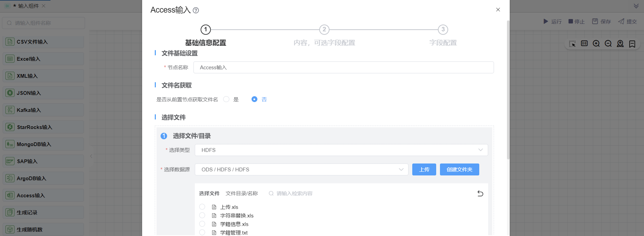Select the 否 radio option
Image resolution: width=644 pixels, height=236 pixels.
pos(254,99)
